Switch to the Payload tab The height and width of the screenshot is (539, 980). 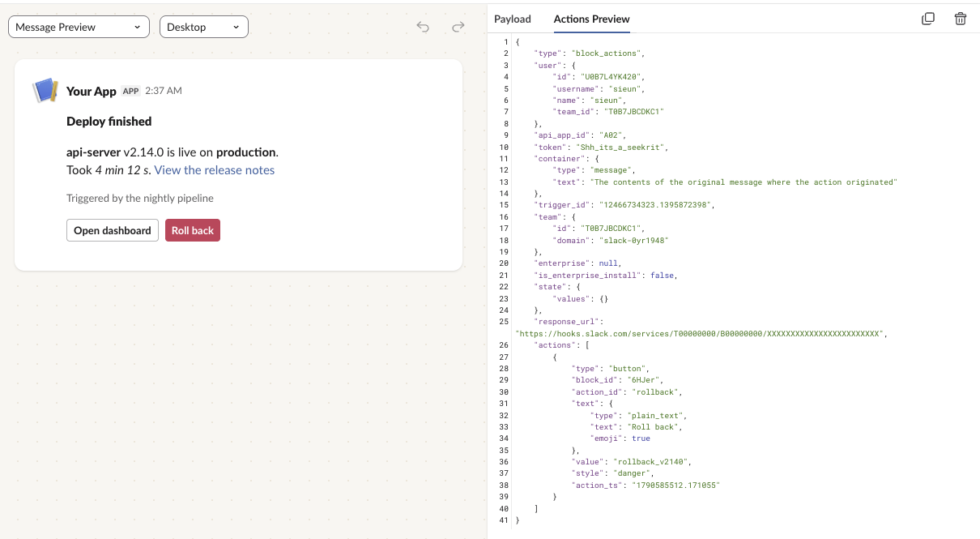click(x=513, y=19)
